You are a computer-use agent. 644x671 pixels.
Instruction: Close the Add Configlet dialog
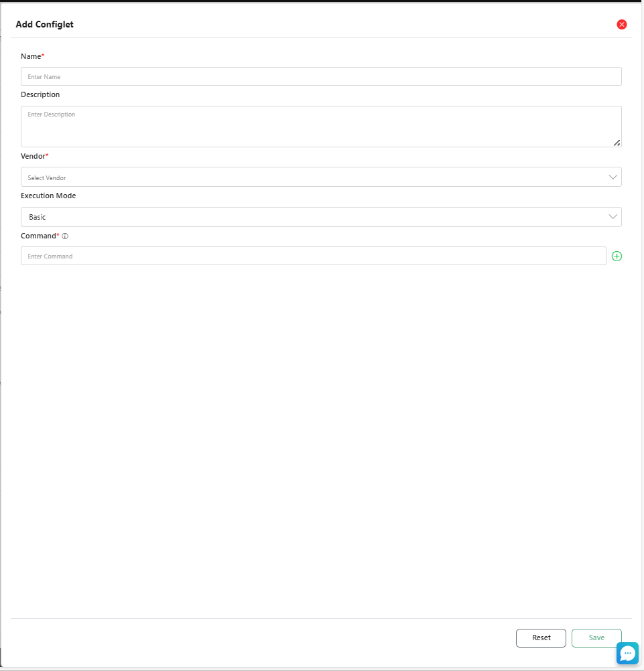point(621,25)
